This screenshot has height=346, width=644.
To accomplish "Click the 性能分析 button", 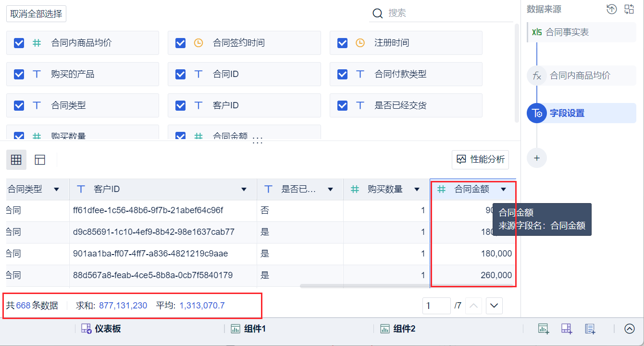I will 480,159.
